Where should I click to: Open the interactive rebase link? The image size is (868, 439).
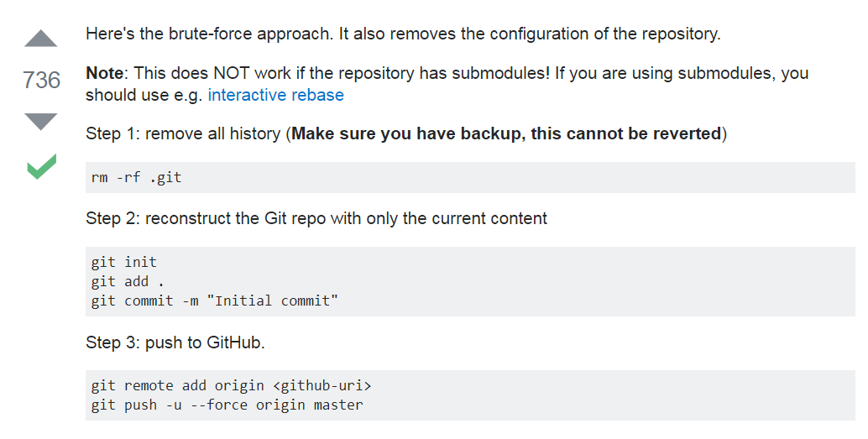(x=275, y=95)
